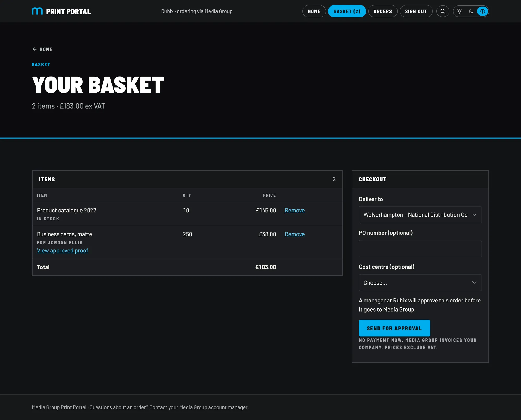Remove Business cards, matte from basket
The width and height of the screenshot is (521, 420).
(x=295, y=234)
